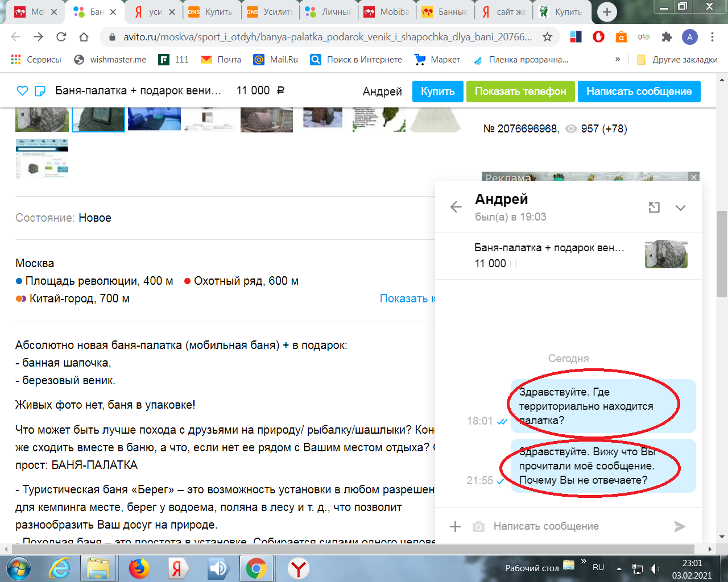Close the advertisement banner
Image resolution: width=728 pixels, height=582 pixels.
(694, 177)
